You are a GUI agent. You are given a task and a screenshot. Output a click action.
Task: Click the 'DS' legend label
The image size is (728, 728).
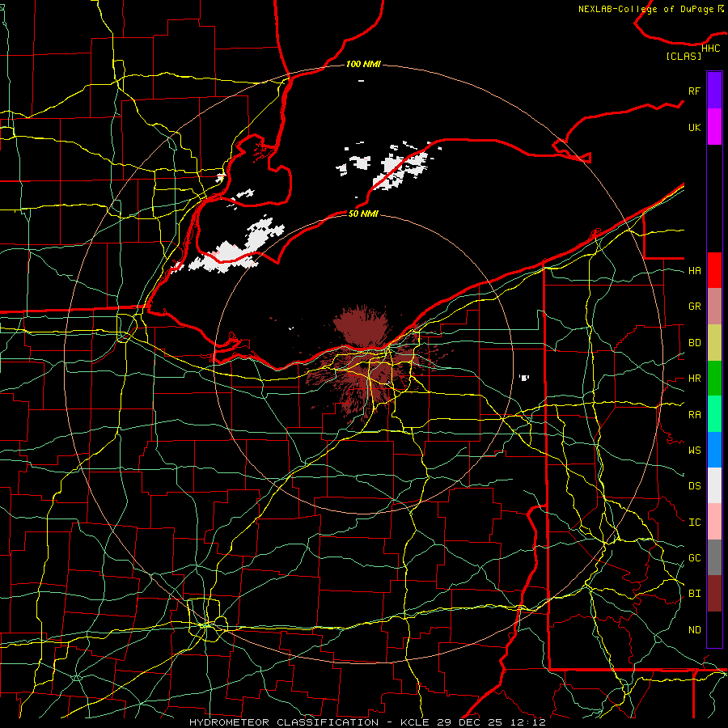point(694,486)
